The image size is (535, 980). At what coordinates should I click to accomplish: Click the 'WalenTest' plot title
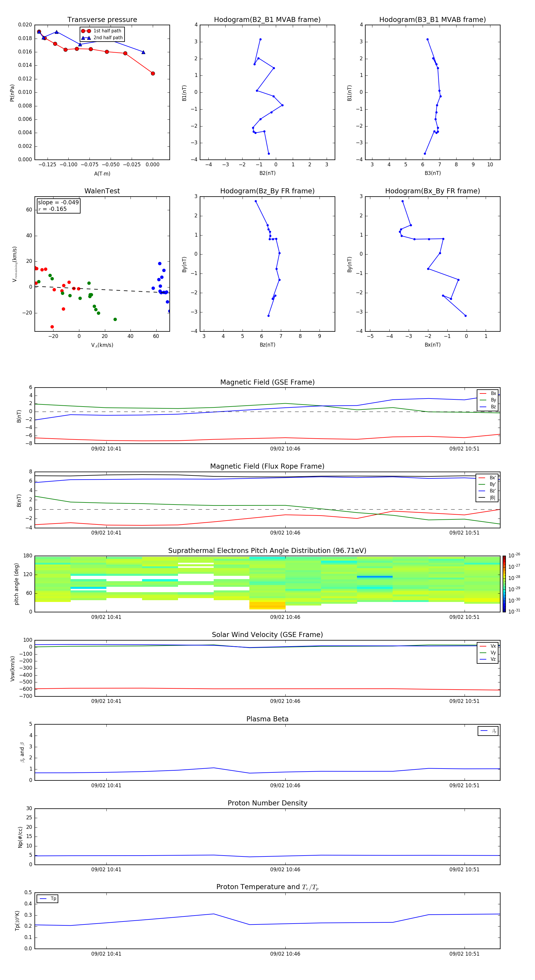(102, 191)
